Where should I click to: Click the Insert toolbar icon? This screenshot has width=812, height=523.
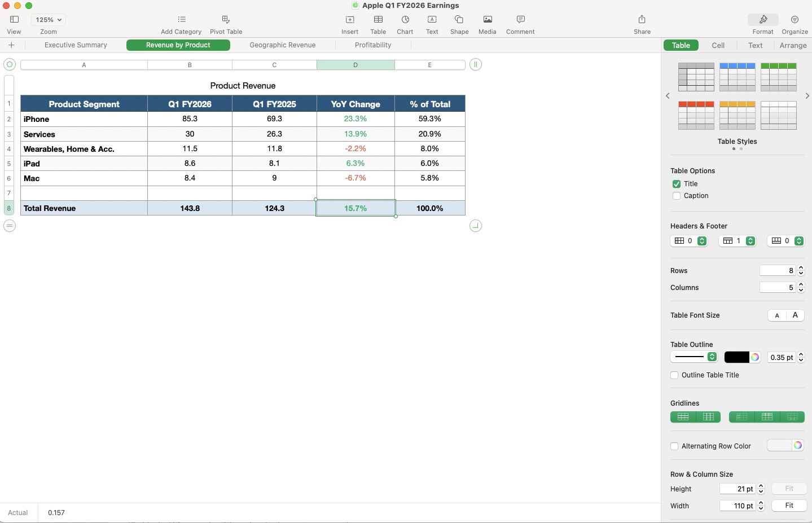(x=350, y=20)
